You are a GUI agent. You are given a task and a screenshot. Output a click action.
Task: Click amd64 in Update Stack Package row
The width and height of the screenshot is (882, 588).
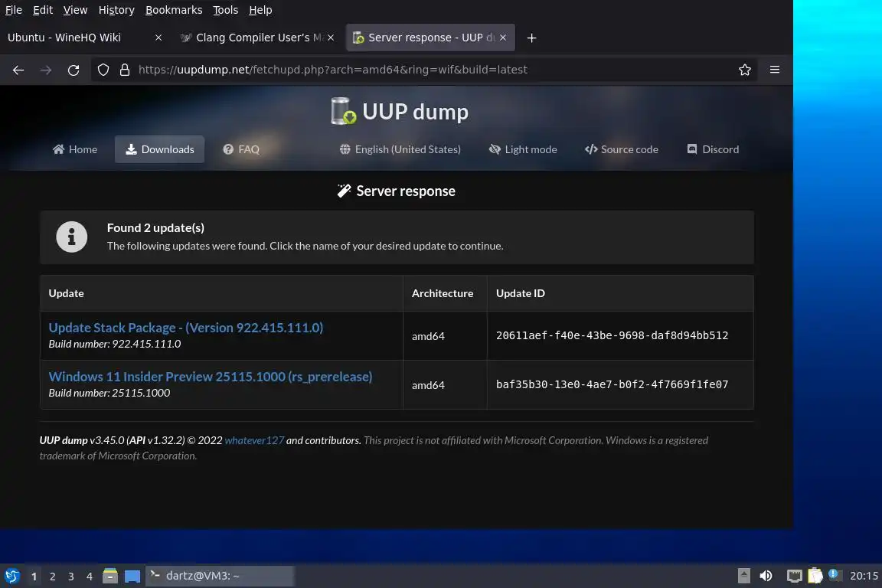coord(428,336)
